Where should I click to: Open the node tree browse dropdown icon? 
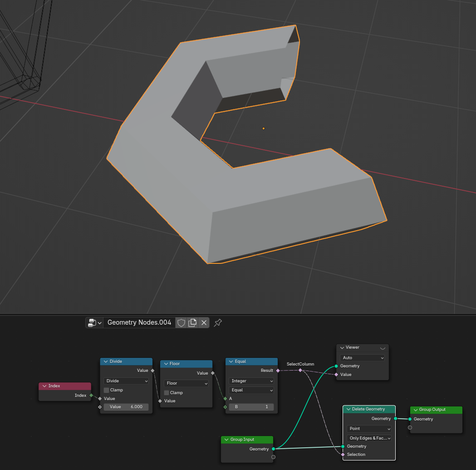94,323
